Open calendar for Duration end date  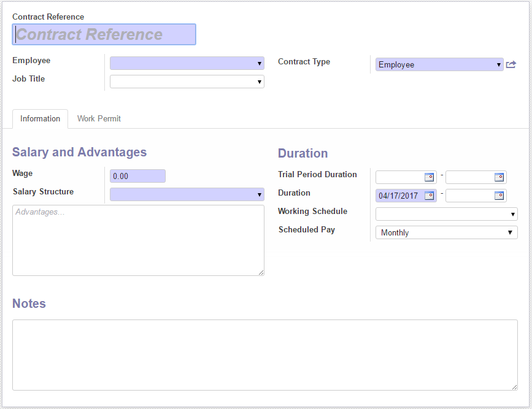point(499,196)
